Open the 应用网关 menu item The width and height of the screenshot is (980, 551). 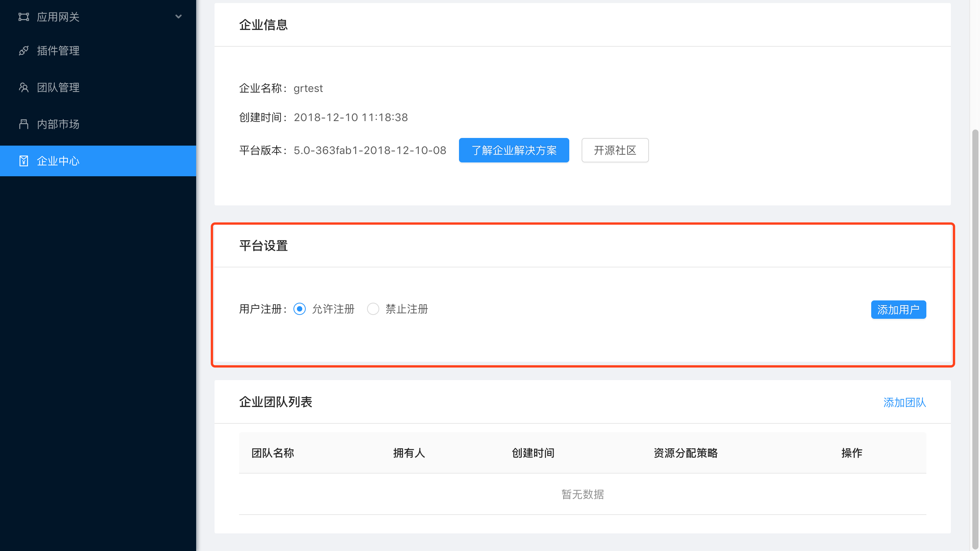[98, 17]
